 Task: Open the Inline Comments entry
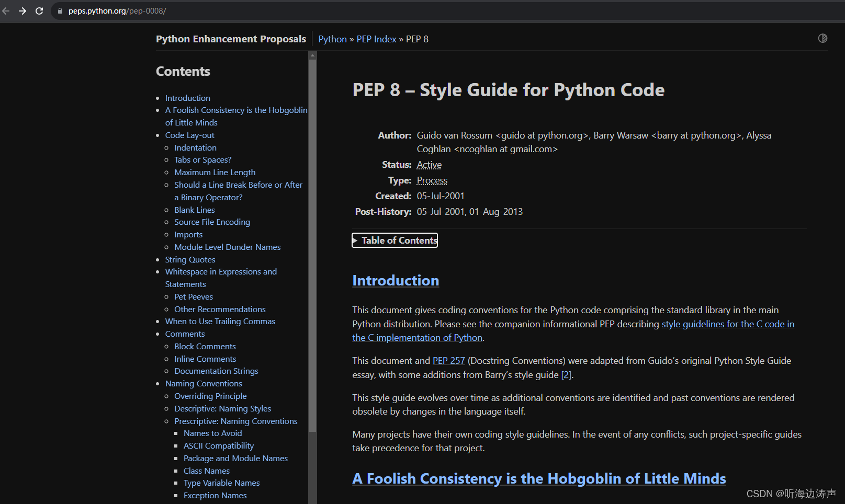pyautogui.click(x=205, y=359)
